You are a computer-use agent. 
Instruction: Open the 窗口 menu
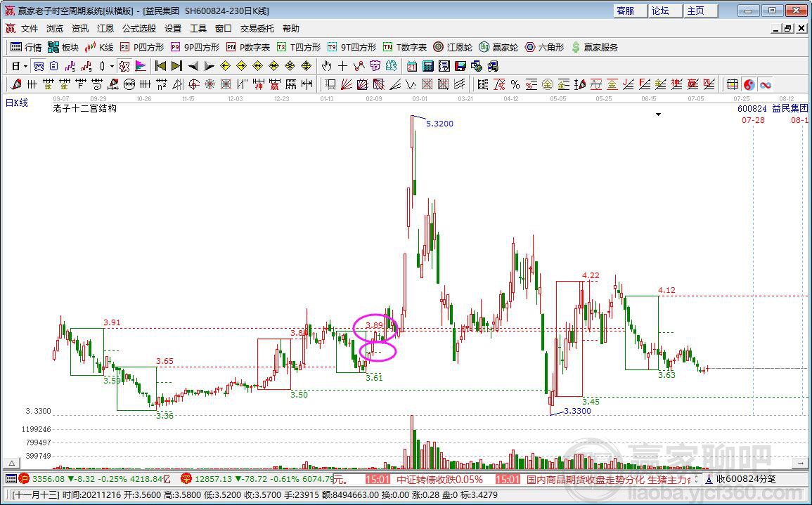coord(223,29)
